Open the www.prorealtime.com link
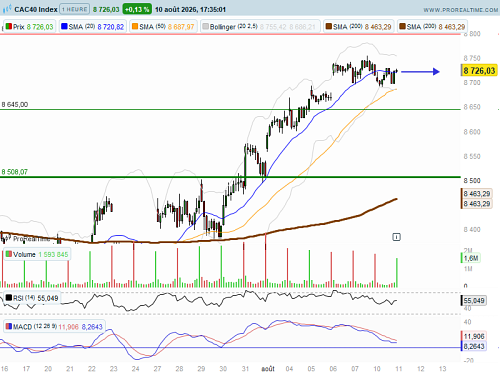 point(461,10)
